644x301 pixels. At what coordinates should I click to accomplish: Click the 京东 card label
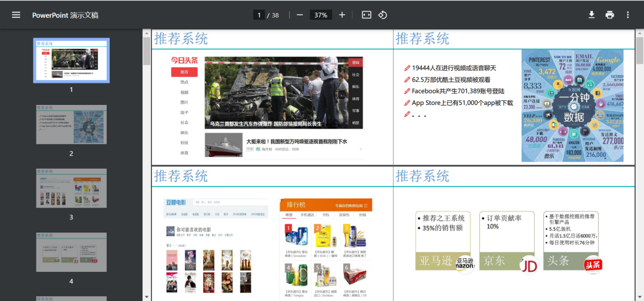[494, 260]
